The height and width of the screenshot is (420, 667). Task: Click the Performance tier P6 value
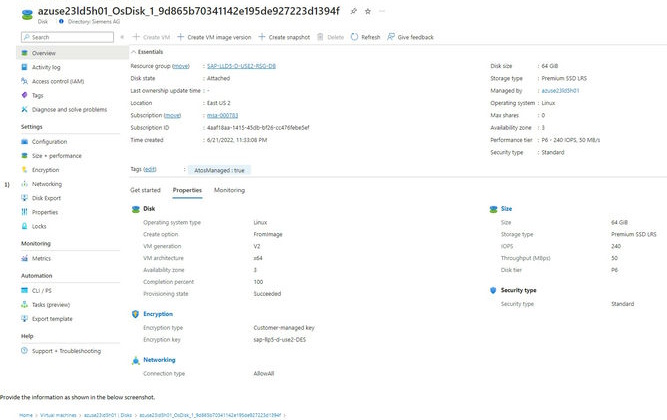tap(570, 140)
